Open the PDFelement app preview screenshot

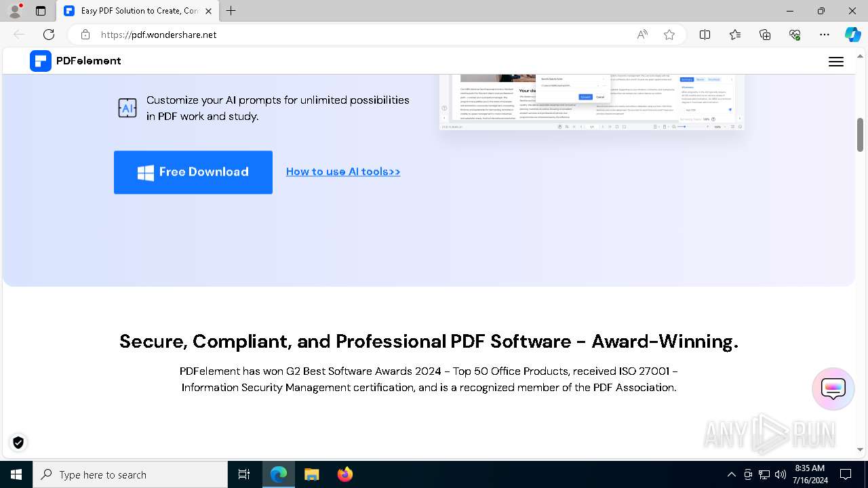pyautogui.click(x=592, y=102)
